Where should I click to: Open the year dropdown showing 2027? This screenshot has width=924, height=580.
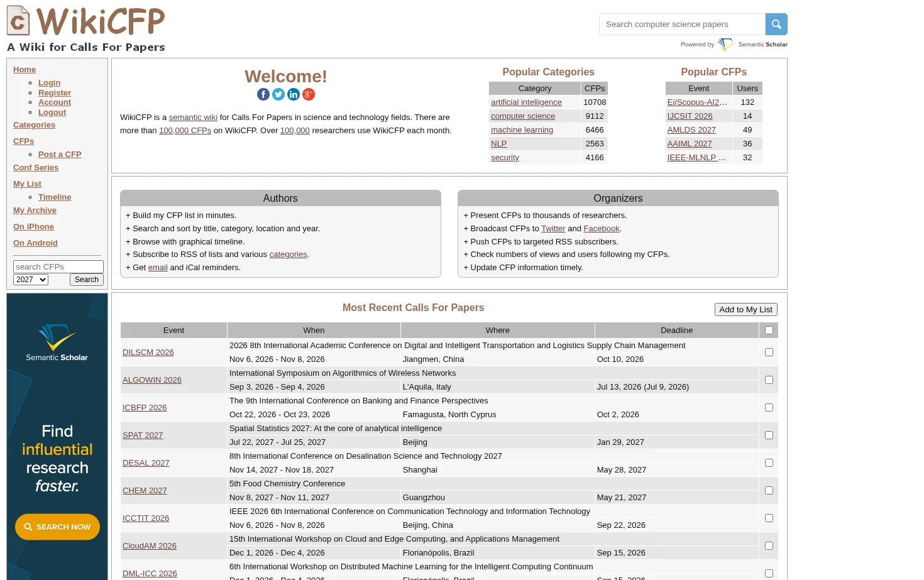point(31,280)
